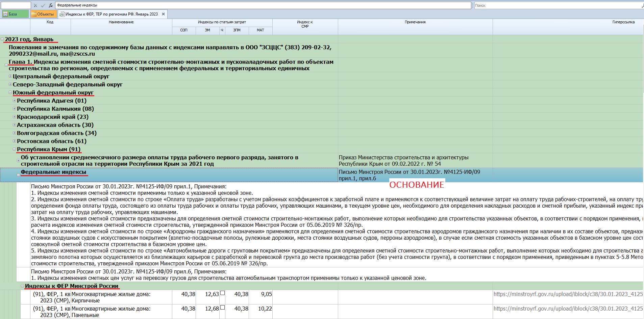
Task: Toggle the Ч checkbox in the Кирпичные row
Action: tap(222, 293)
